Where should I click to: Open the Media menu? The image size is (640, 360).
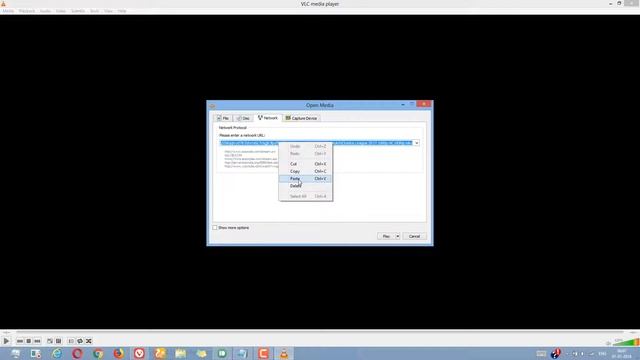8,11
